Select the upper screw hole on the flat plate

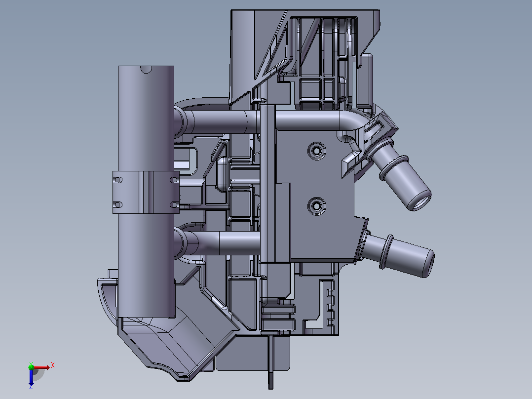pos(317,151)
